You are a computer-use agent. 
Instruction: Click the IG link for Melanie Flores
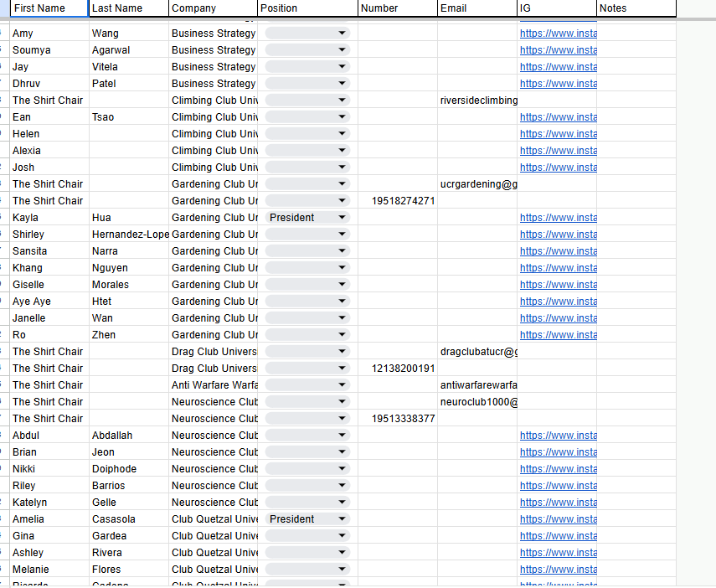[558, 570]
